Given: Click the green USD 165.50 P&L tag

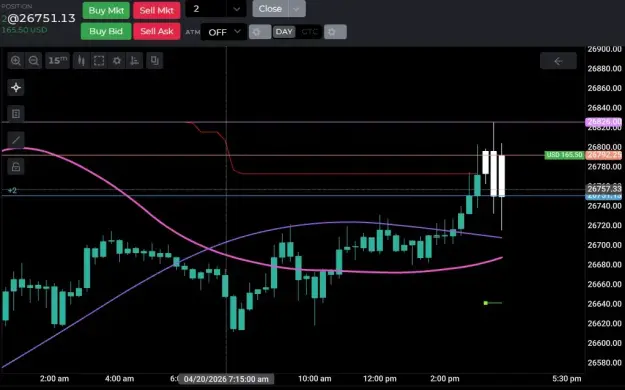Looking at the screenshot, I should [564, 155].
